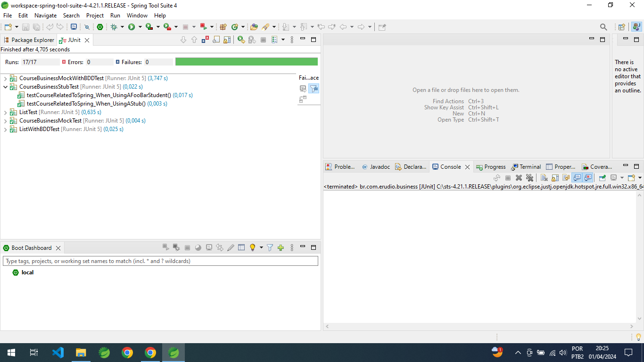Image resolution: width=644 pixels, height=362 pixels.
Task: Click green plus icon in Boot Dashboard
Action: [281, 247]
